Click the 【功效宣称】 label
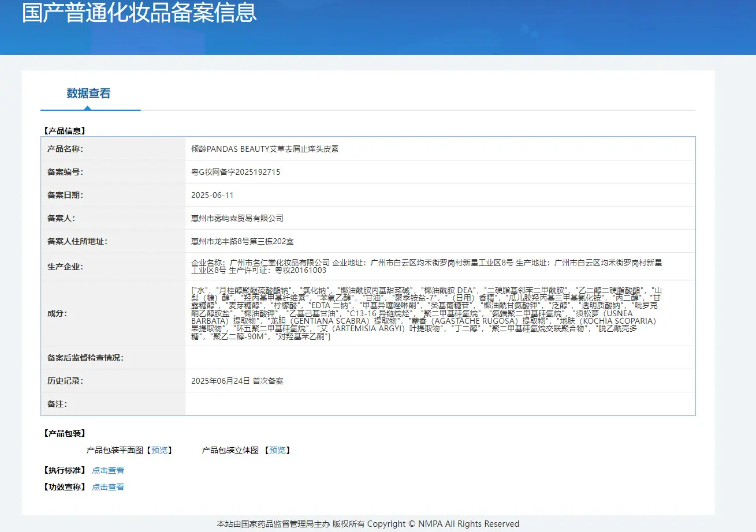756x532 pixels. 64,487
